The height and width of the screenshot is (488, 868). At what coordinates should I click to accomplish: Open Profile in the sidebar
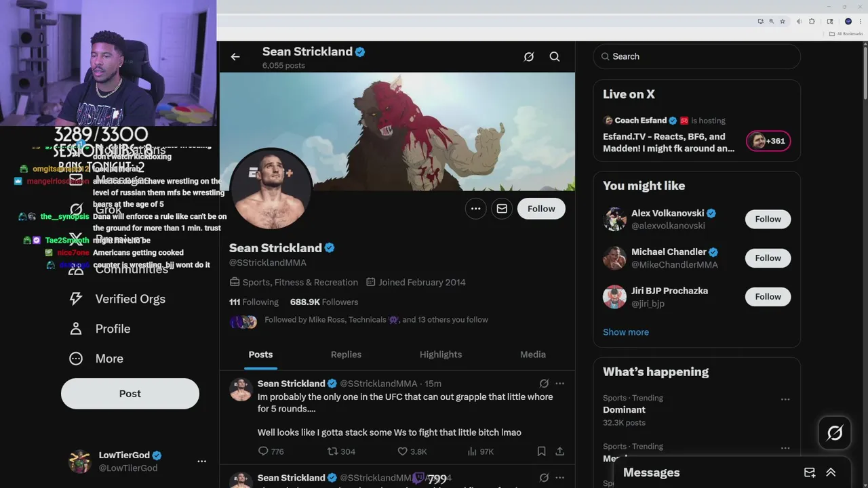coord(99,329)
